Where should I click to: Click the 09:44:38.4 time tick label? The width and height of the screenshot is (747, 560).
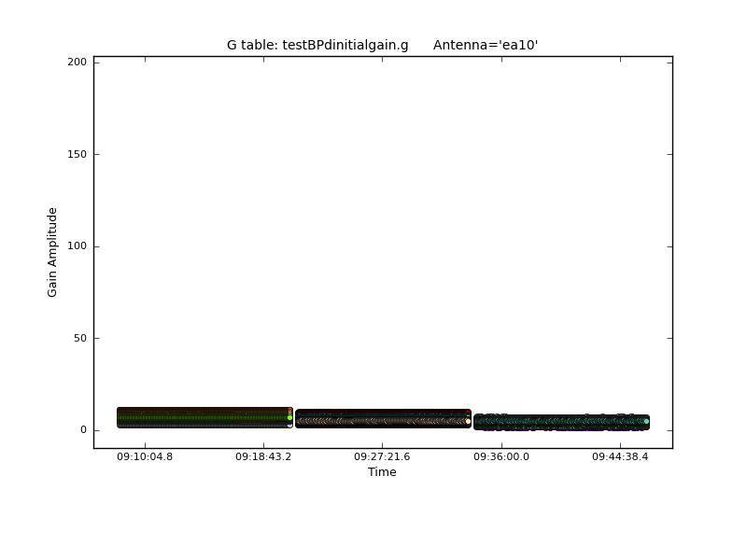[x=620, y=456]
